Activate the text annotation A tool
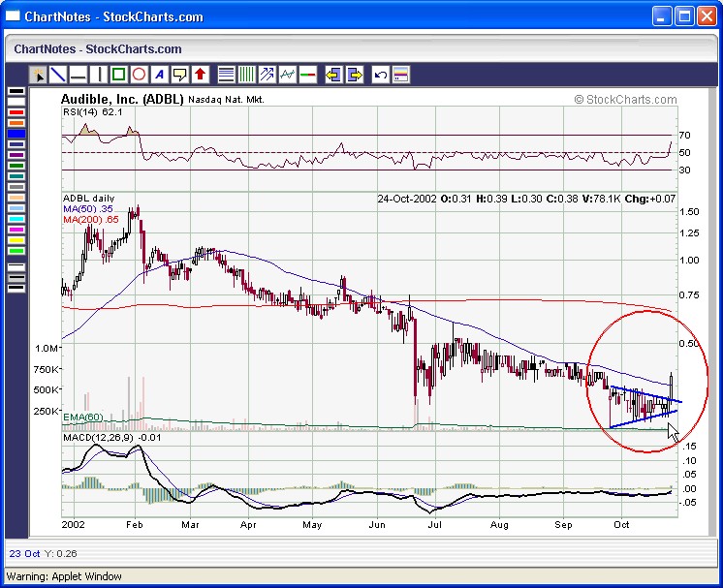 (x=160, y=75)
